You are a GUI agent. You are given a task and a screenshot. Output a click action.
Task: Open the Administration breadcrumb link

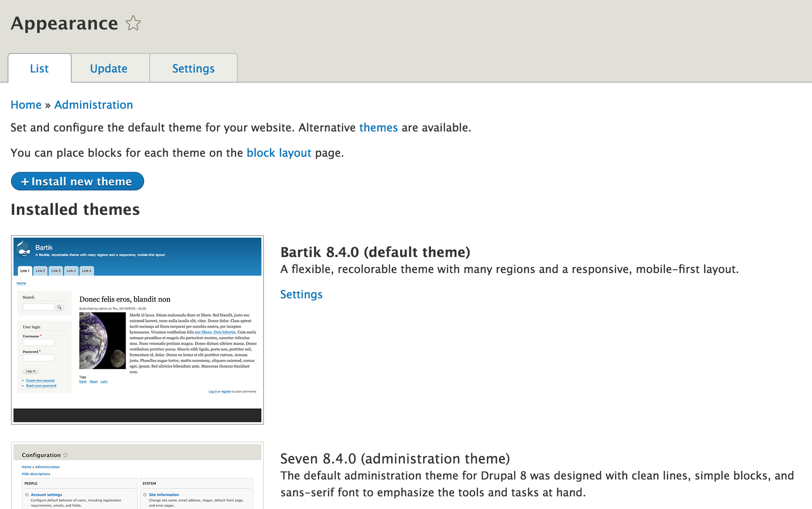point(94,105)
